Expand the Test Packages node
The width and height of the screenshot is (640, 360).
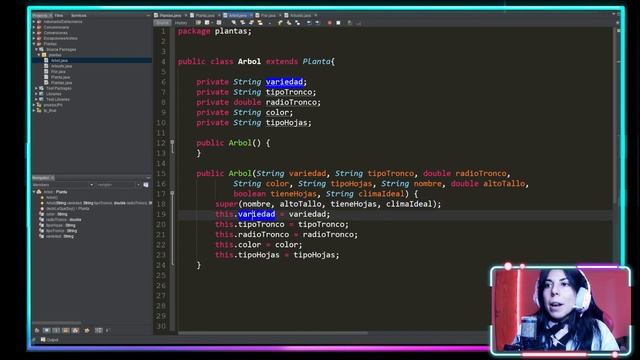(x=36, y=88)
